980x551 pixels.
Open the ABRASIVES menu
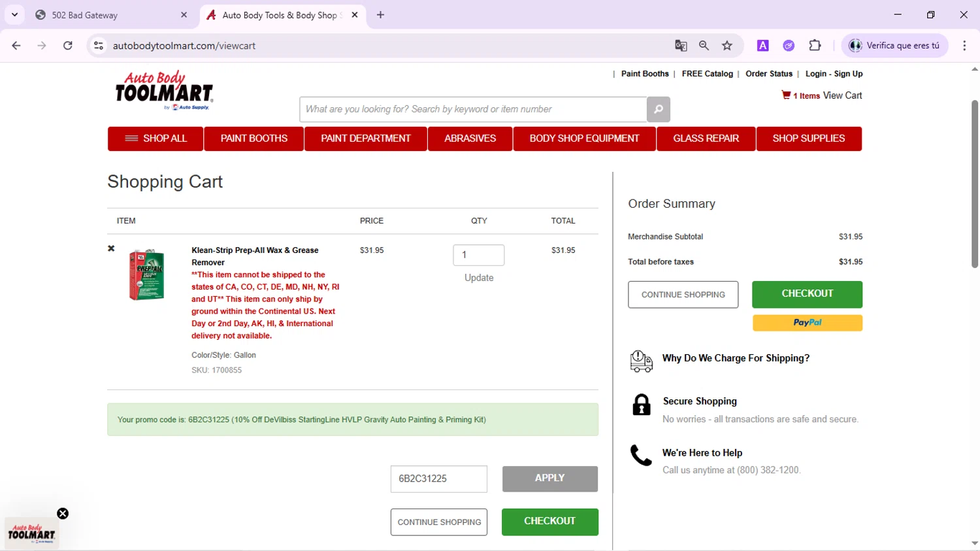click(470, 139)
